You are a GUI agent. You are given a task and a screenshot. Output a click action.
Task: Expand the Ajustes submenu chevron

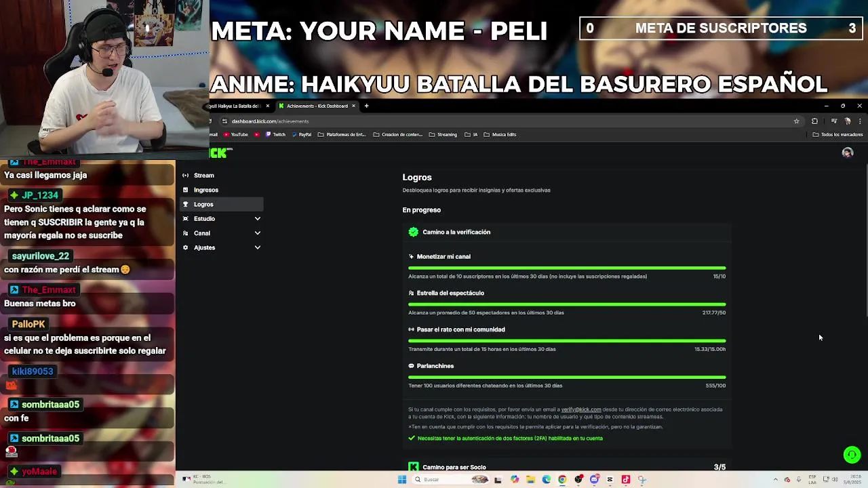coord(257,247)
